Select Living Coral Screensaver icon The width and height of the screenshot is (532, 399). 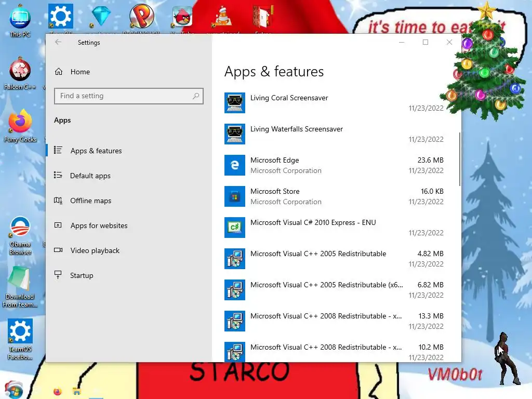[x=235, y=103]
